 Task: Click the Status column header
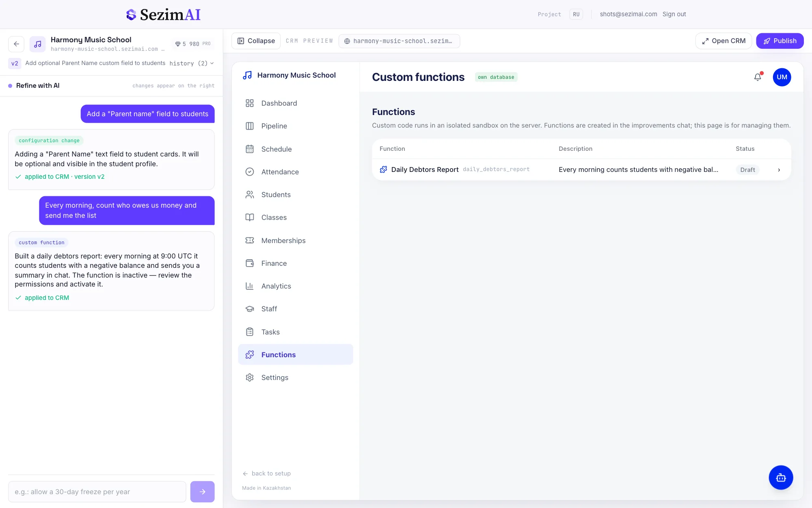click(x=745, y=149)
